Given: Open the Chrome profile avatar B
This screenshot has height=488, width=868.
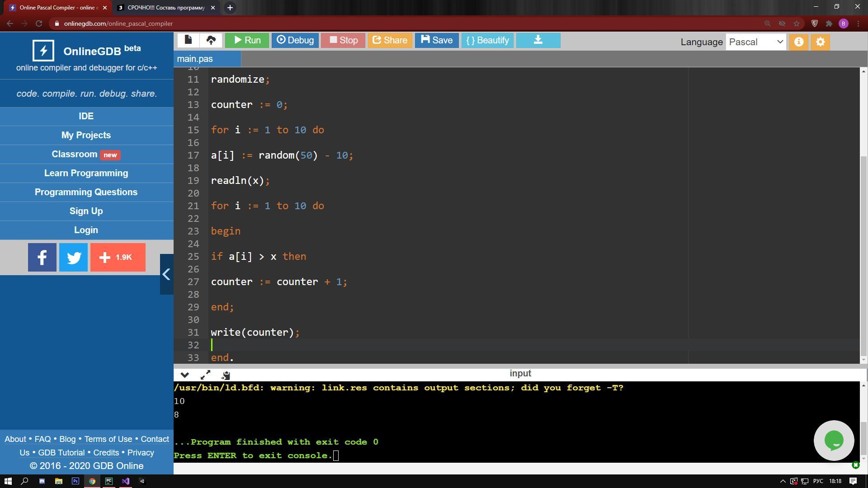Looking at the screenshot, I should (x=844, y=23).
